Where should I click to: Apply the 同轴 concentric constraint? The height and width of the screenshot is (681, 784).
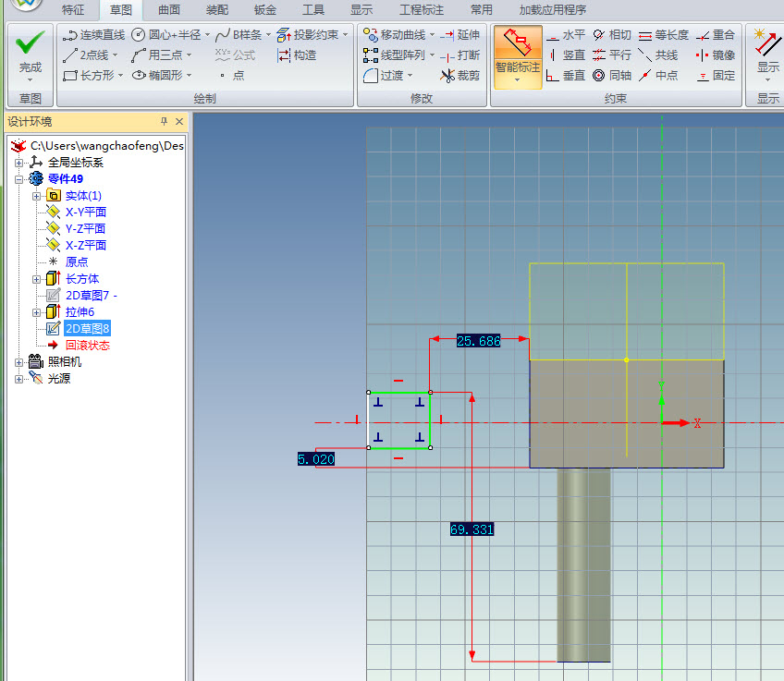(x=612, y=76)
